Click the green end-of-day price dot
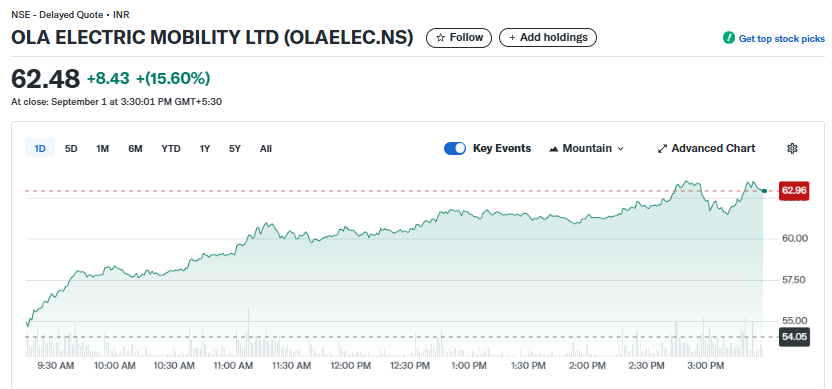The image size is (832, 389). click(x=764, y=191)
